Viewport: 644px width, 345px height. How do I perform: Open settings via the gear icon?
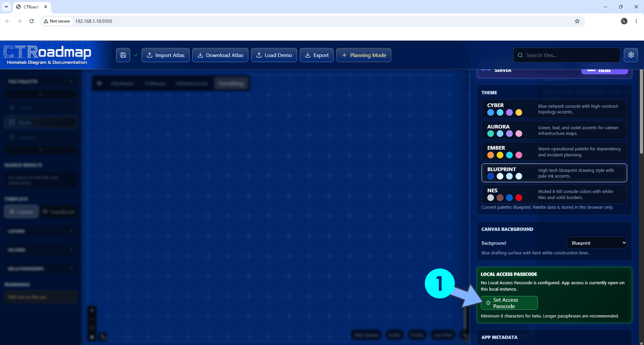(x=631, y=55)
